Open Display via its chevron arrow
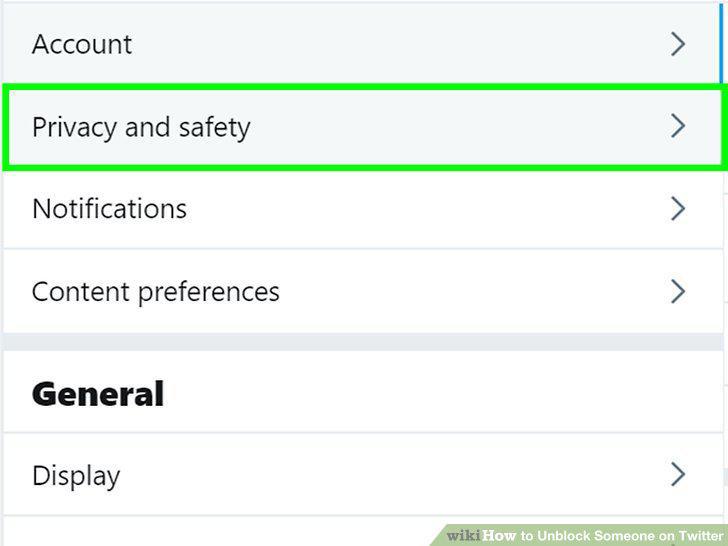 click(678, 474)
